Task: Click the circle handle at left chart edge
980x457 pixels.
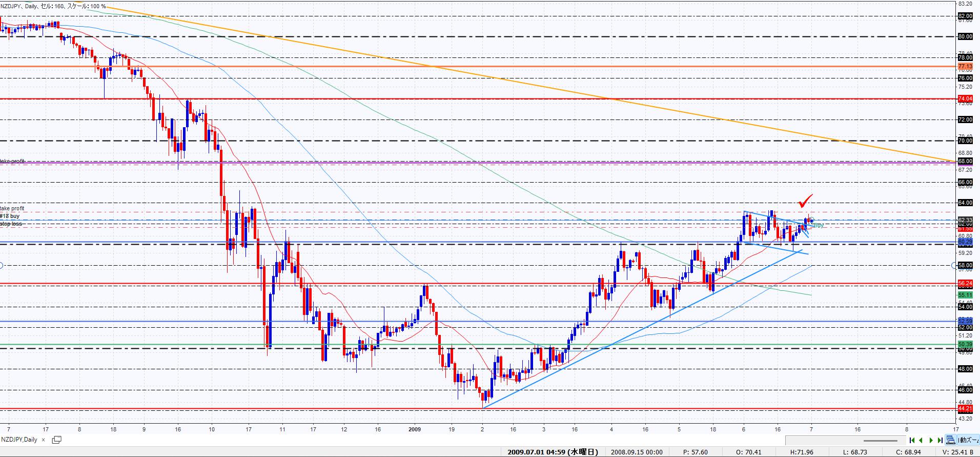Action: tap(1, 265)
